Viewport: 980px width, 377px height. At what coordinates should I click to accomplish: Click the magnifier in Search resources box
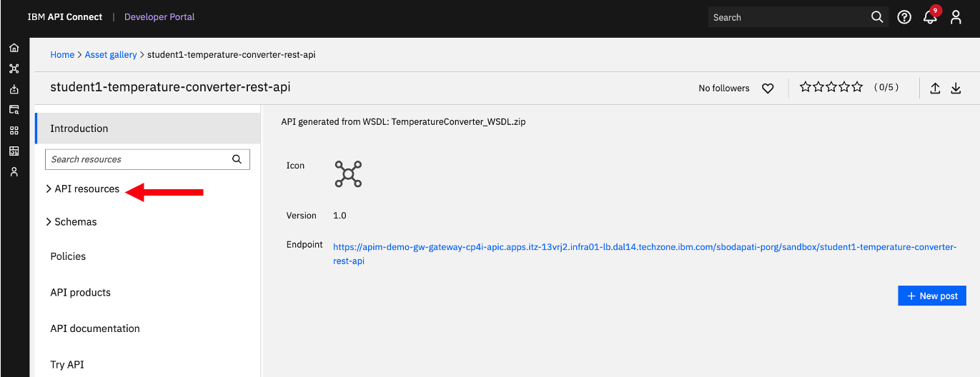pos(237,159)
